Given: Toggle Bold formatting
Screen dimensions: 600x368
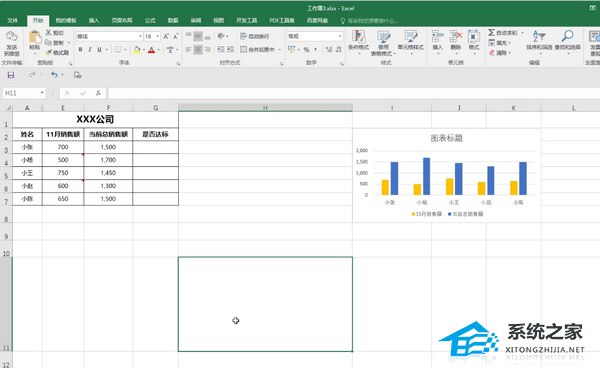Looking at the screenshot, I should [80, 49].
